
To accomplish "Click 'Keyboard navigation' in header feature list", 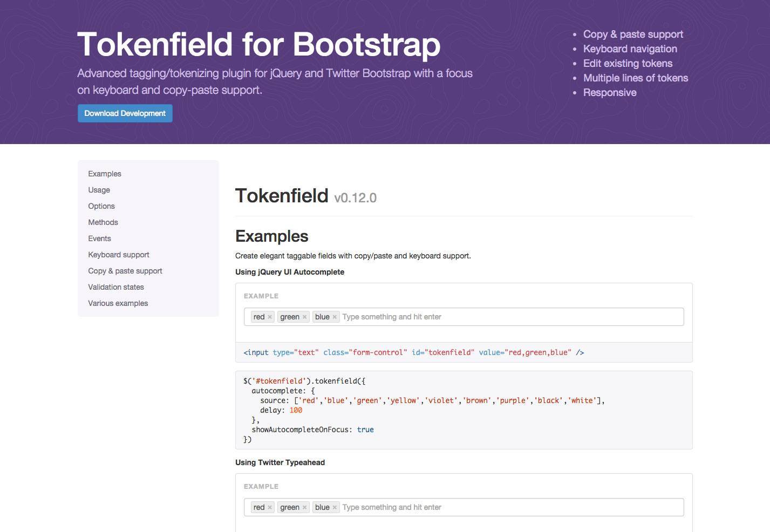I will tap(630, 49).
